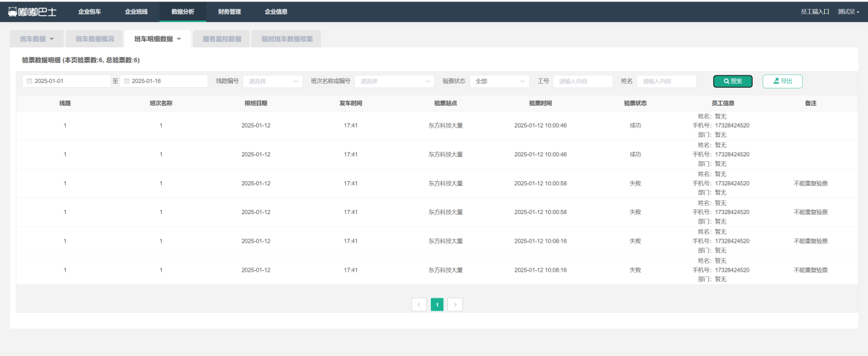Expand the 班车数据 tab dropdown arrow

[x=52, y=39]
